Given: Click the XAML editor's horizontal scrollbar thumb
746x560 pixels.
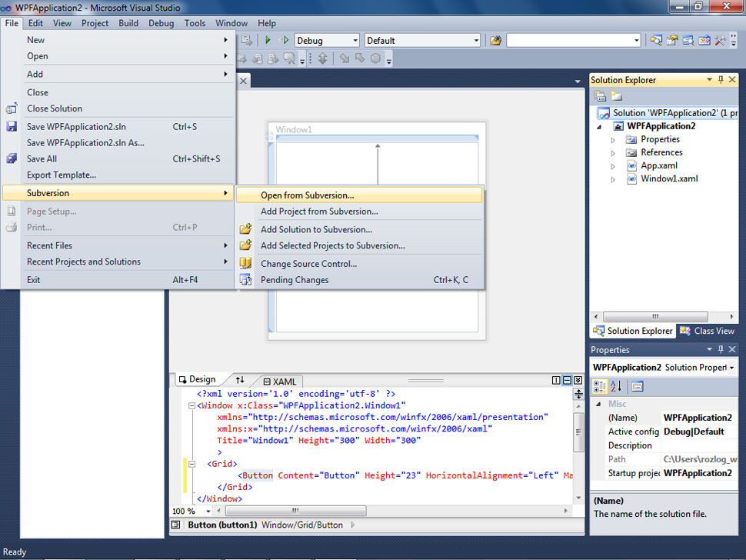Looking at the screenshot, I should click(295, 511).
